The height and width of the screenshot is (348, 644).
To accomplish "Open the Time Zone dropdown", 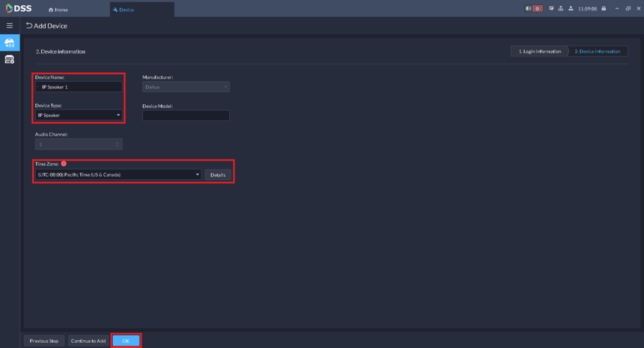I will 118,175.
